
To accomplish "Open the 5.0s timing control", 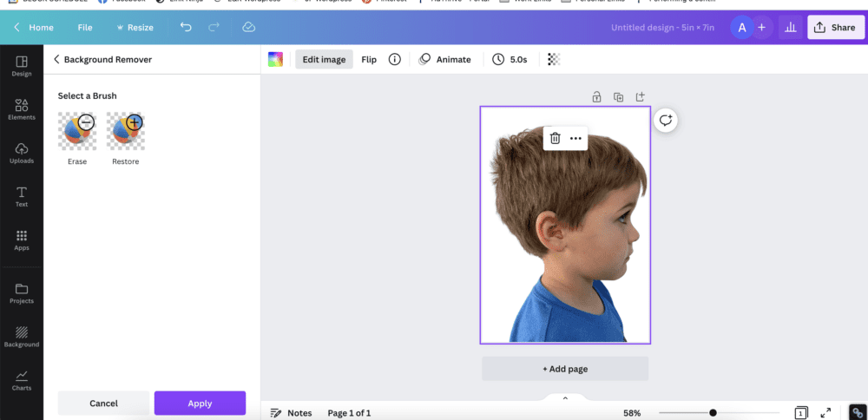I will (510, 59).
